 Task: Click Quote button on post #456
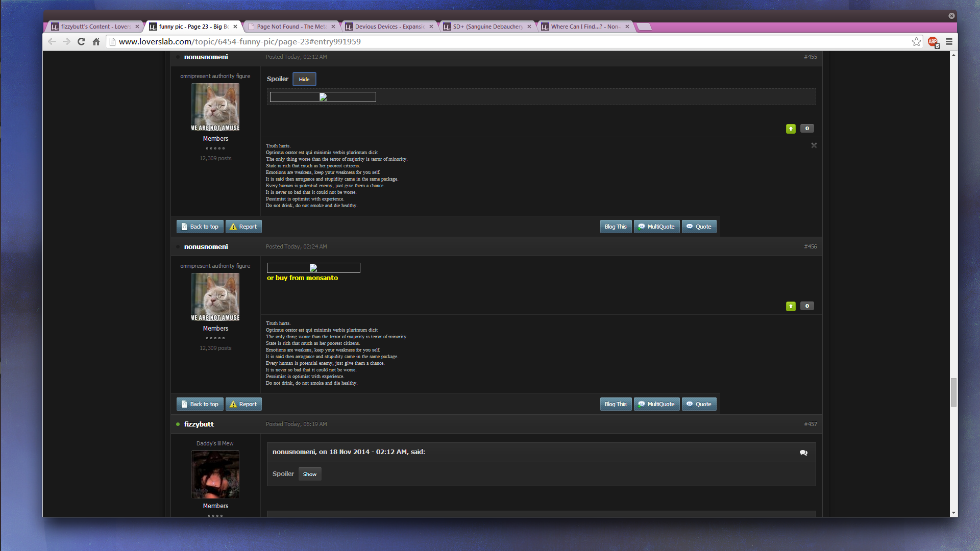pos(699,404)
